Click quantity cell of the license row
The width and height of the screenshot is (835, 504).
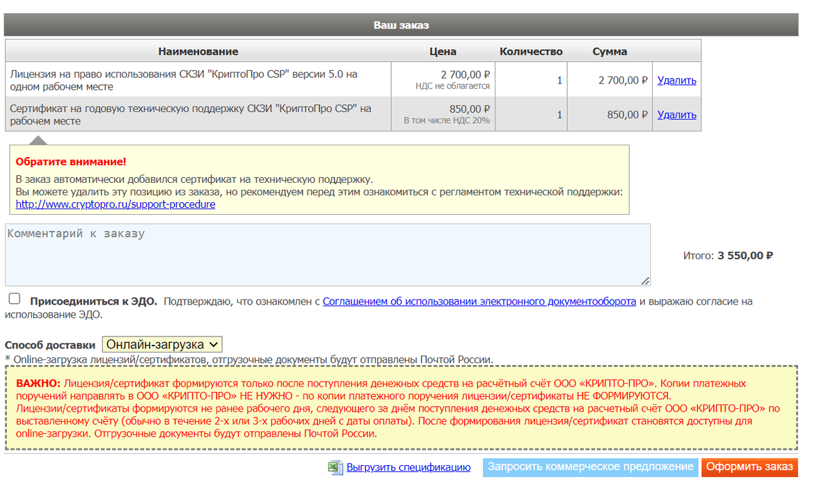pyautogui.click(x=531, y=80)
